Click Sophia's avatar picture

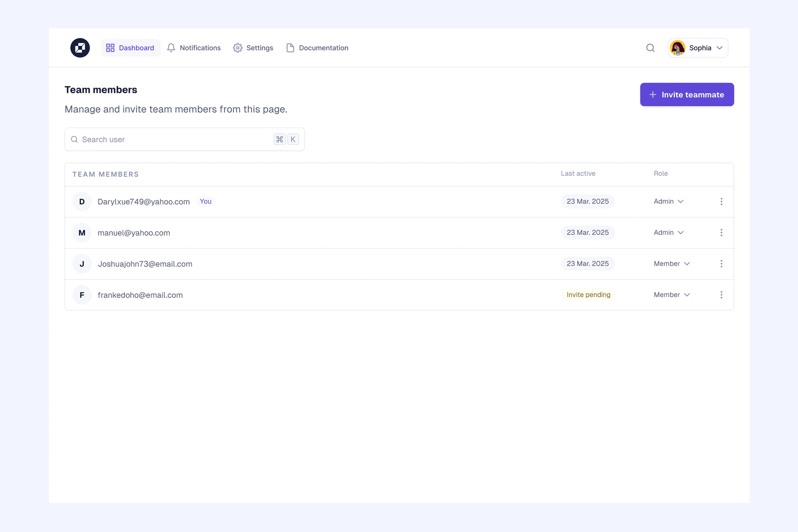[677, 48]
